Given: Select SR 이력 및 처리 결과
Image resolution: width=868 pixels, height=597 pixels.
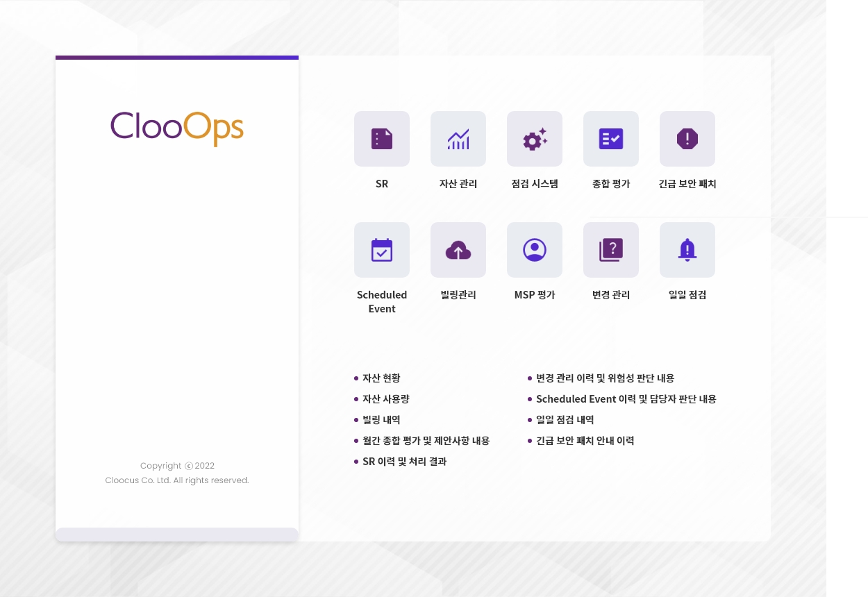Looking at the screenshot, I should (x=400, y=462).
